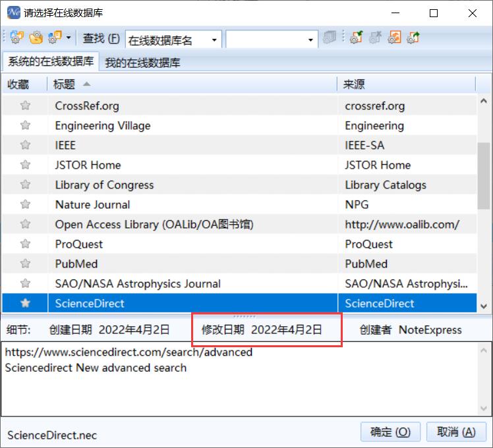Screen dimensions: 493x448
Task: Click the description box scroll down arrow
Action: (484, 408)
